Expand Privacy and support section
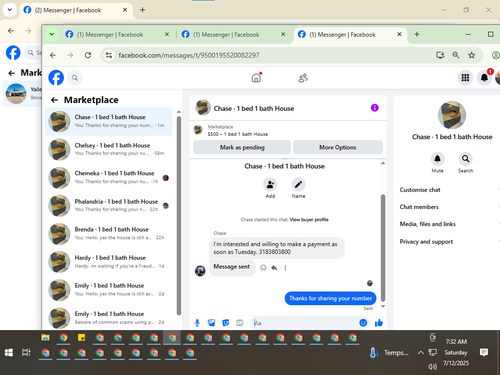 click(449, 242)
